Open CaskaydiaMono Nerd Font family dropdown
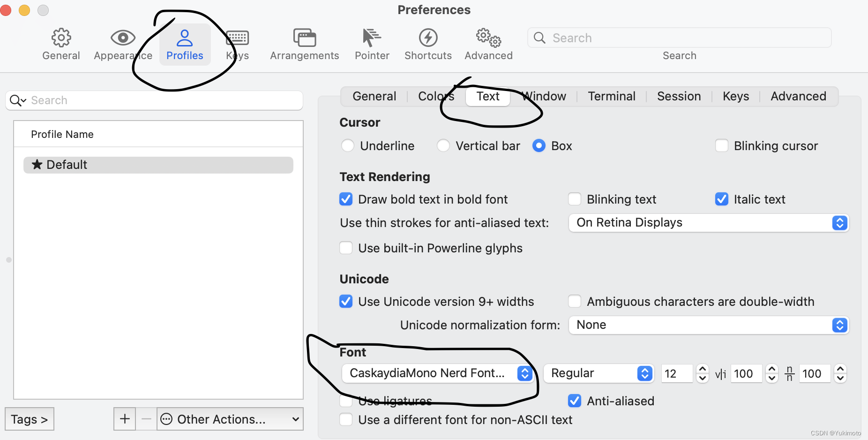This screenshot has height=440, width=868. [x=438, y=373]
